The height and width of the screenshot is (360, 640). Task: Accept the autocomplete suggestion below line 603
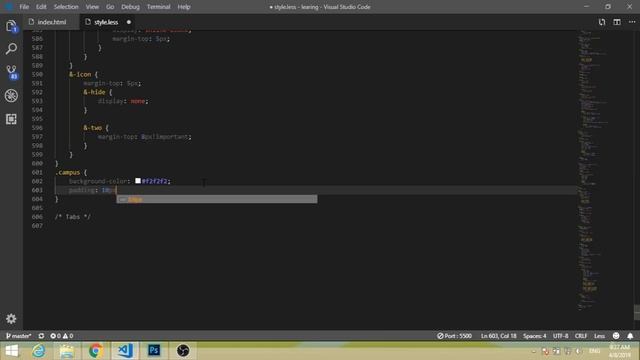coord(217,199)
